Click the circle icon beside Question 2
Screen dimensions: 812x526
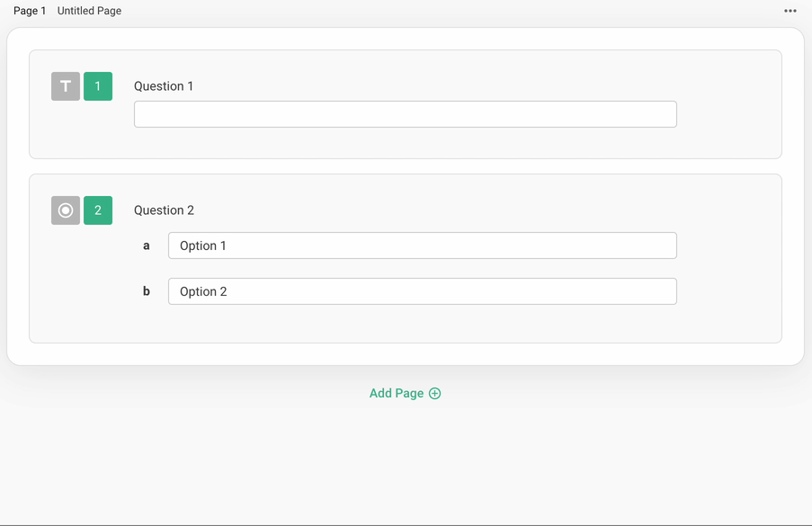point(65,210)
